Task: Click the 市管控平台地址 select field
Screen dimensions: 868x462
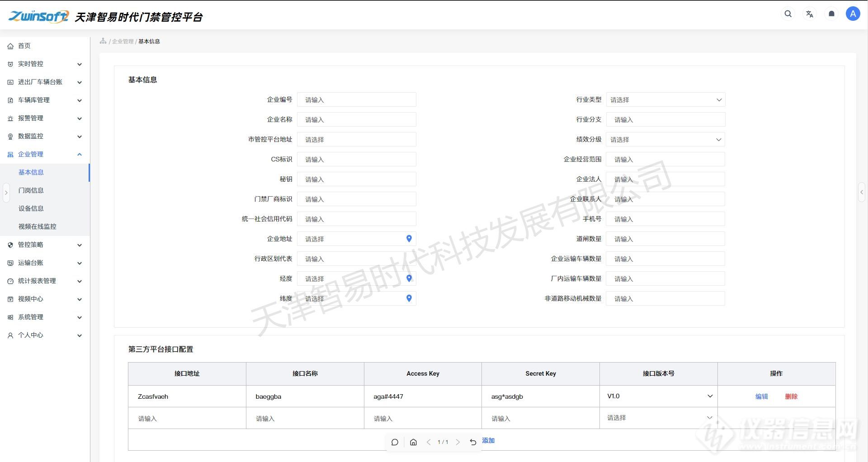Action: pyautogui.click(x=357, y=140)
